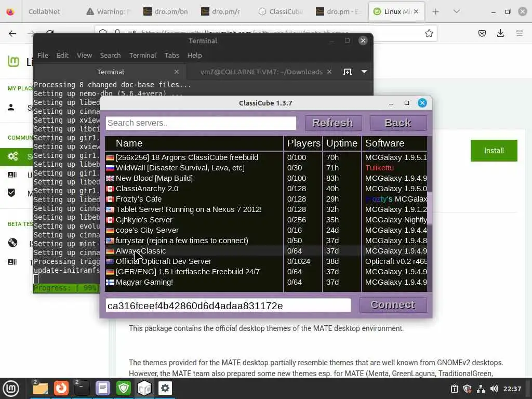Screen dimensions: 532x399
Task: List all Firefox tabs with the chevron
Action: pos(457,11)
